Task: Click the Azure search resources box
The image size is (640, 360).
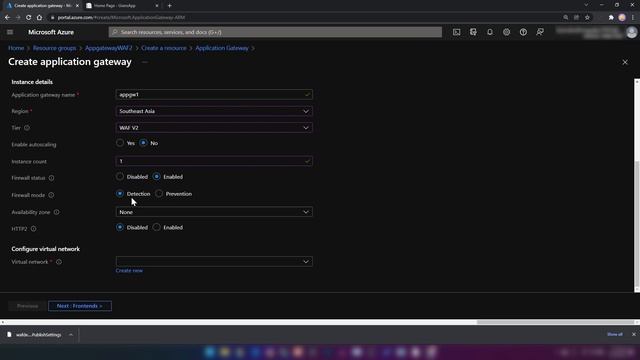Action: (x=275, y=32)
